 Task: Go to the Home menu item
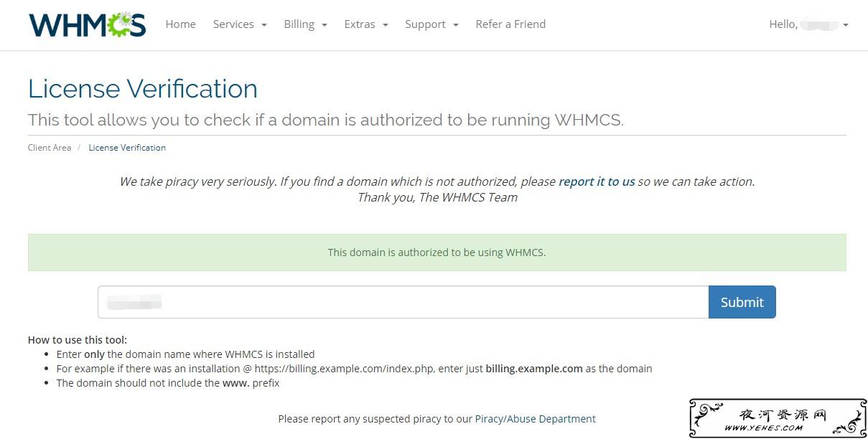(180, 24)
